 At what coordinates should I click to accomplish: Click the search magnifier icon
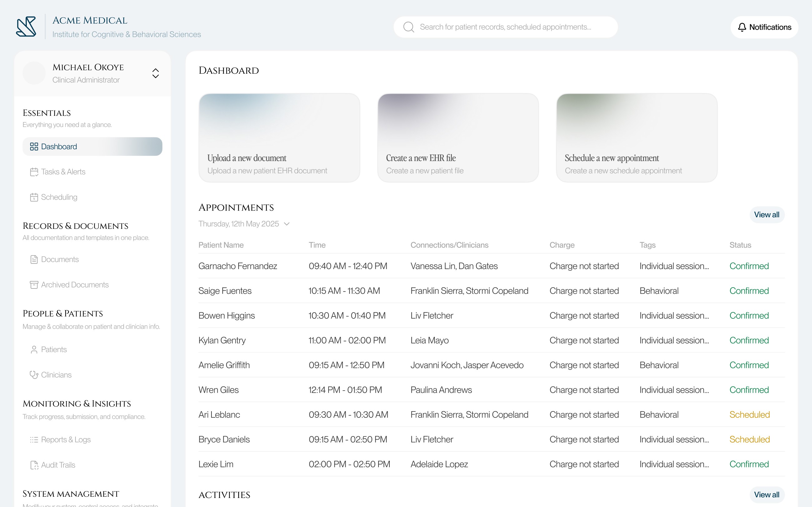408,27
